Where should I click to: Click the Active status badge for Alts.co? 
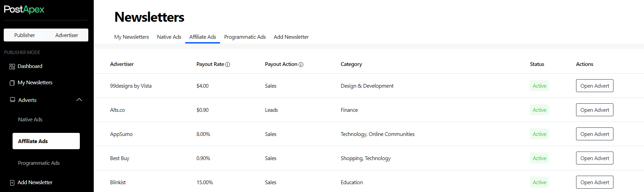pos(539,110)
